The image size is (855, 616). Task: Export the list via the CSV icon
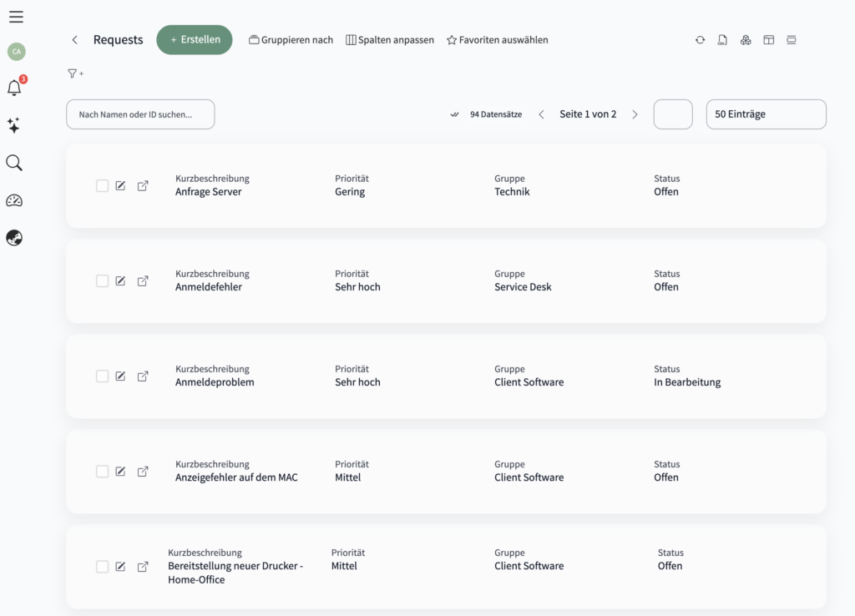[722, 40]
